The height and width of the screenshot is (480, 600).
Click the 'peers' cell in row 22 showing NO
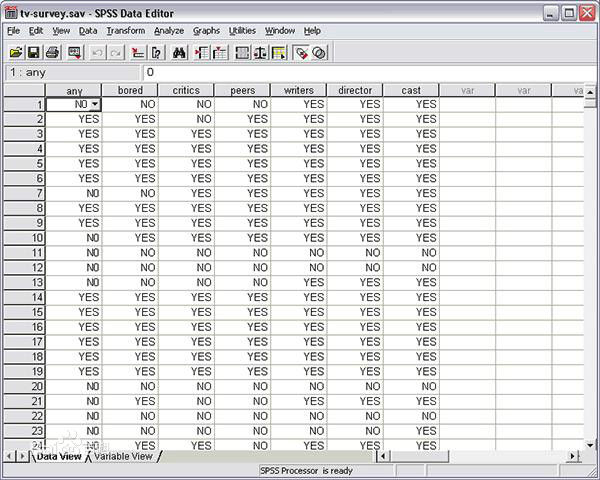[243, 416]
